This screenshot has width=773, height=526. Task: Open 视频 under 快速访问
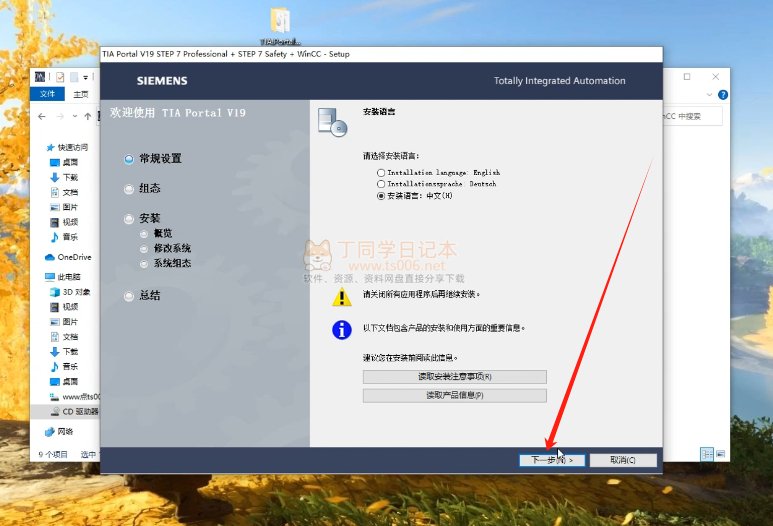point(64,222)
